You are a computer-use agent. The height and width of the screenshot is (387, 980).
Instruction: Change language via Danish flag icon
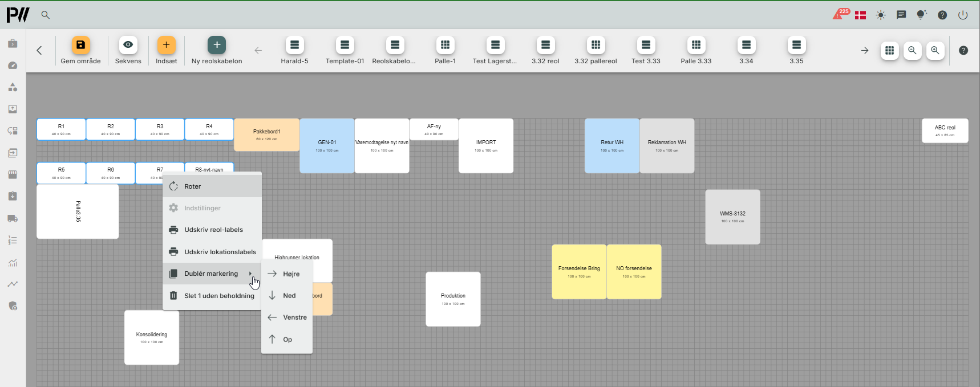860,15
